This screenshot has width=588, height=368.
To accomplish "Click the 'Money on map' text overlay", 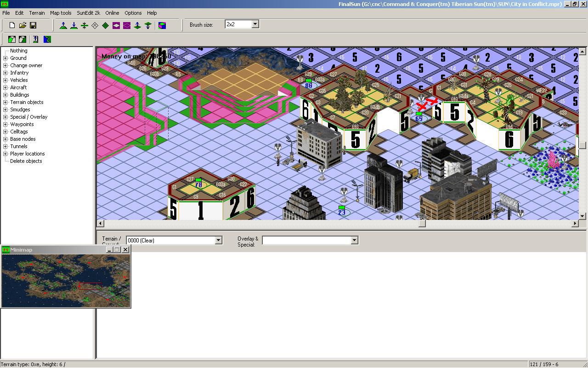I will pos(136,56).
